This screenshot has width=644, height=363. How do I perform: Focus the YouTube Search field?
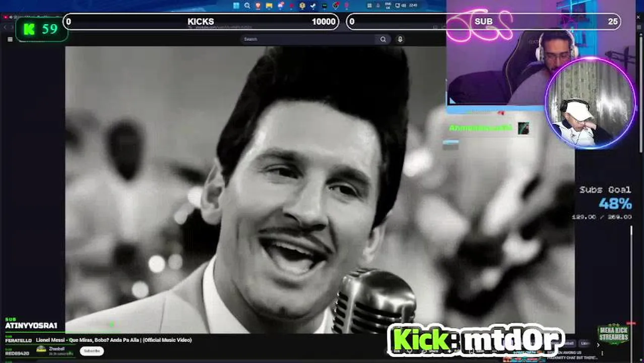click(x=308, y=39)
